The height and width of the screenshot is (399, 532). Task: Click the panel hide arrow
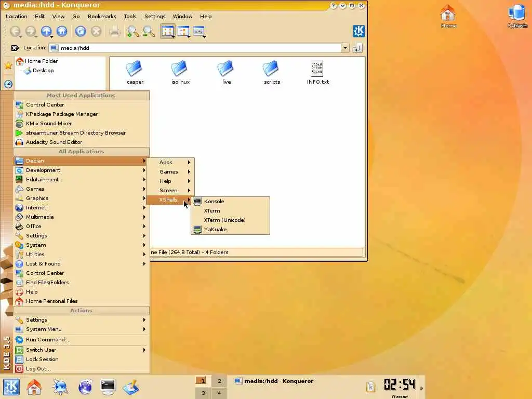[422, 388]
